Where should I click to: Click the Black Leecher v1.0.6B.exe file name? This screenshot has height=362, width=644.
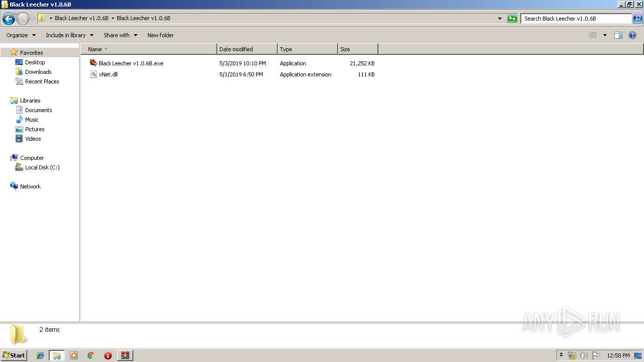(131, 63)
